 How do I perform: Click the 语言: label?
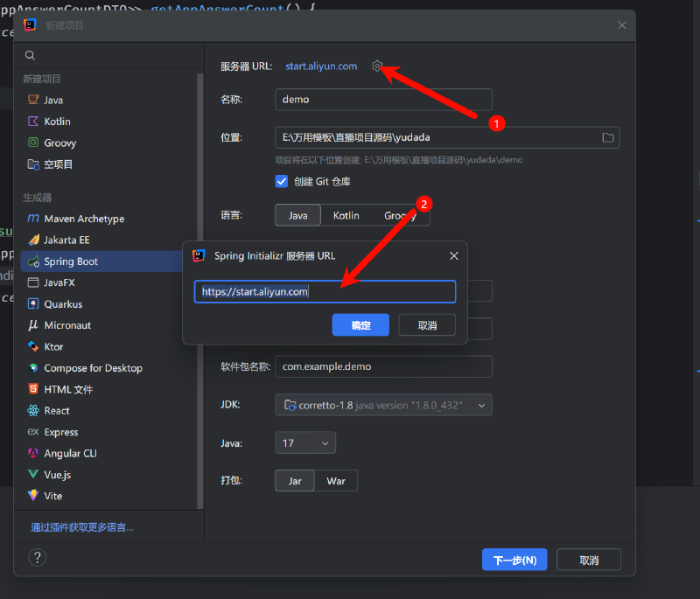231,215
